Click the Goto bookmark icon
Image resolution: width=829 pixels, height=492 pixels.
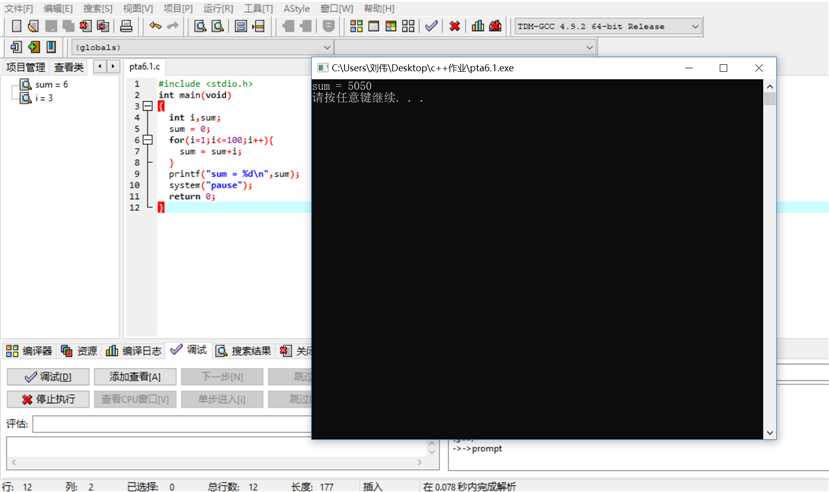[51, 47]
